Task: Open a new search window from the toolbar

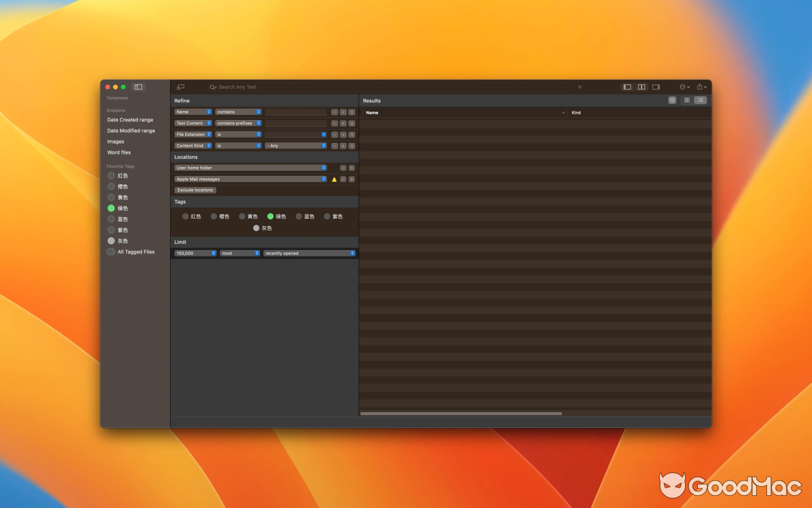Action: click(x=181, y=86)
